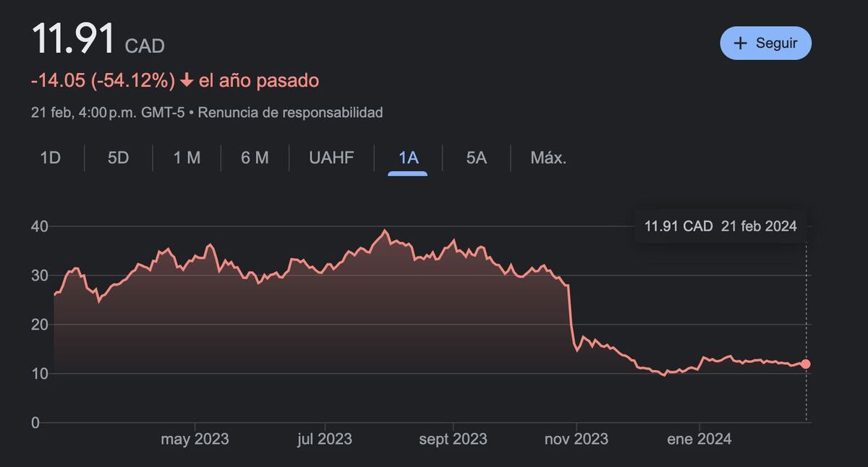The height and width of the screenshot is (467, 868).
Task: Switch chart to the 5A range
Action: coord(476,158)
